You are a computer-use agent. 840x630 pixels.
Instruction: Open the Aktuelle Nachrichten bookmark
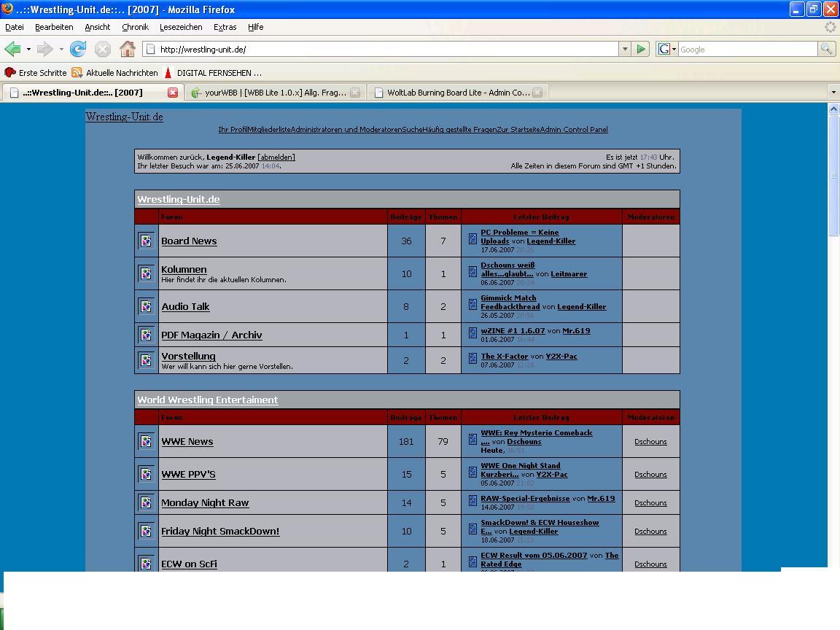115,72
